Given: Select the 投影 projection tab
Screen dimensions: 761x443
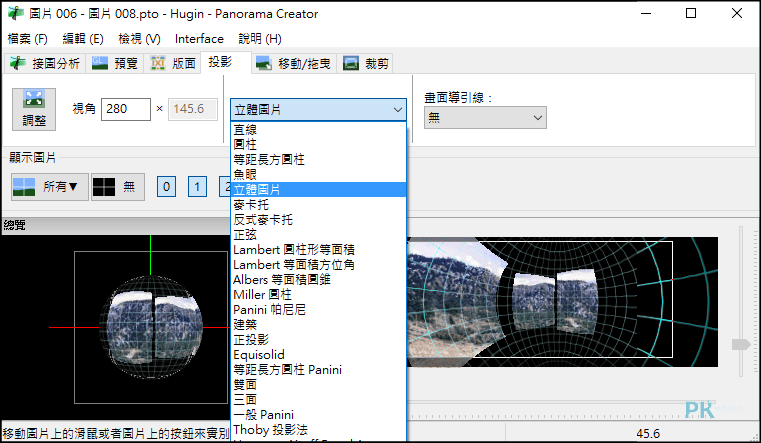Looking at the screenshot, I should click(226, 62).
